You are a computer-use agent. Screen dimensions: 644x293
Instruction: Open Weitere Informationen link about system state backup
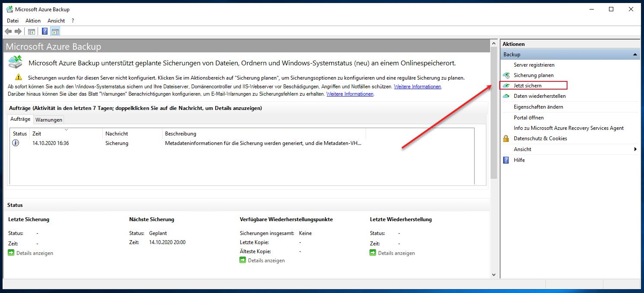point(417,86)
